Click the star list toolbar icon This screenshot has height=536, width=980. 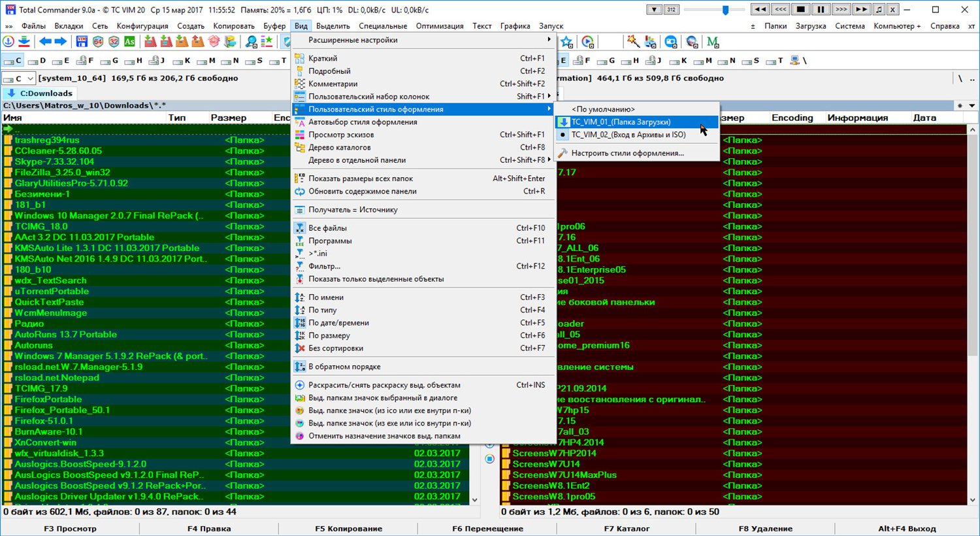click(267, 41)
